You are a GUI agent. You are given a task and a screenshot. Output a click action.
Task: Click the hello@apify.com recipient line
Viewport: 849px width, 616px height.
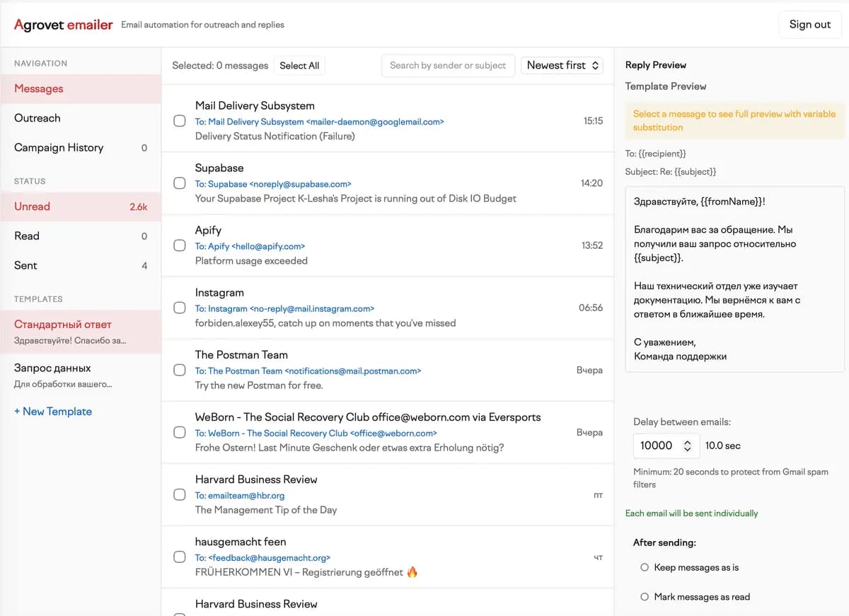(x=250, y=246)
